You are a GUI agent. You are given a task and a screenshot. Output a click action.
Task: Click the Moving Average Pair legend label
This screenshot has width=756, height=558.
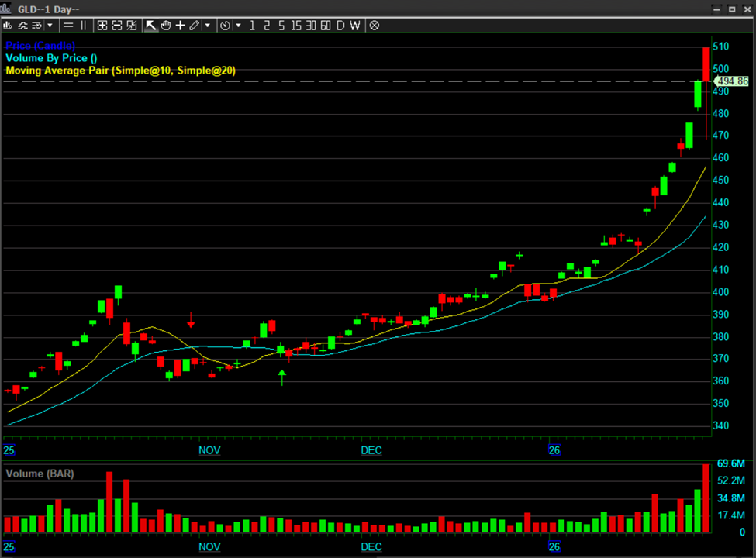click(120, 71)
